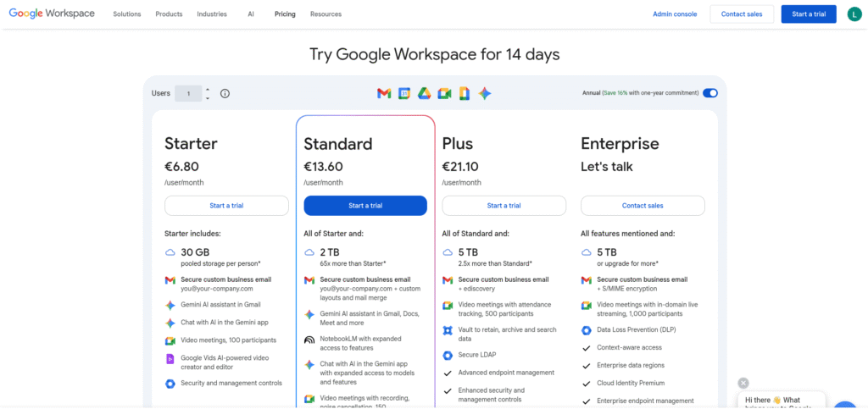Screen dimensions: 868x409
Task: Click the Start a trial button in the header
Action: tap(809, 14)
